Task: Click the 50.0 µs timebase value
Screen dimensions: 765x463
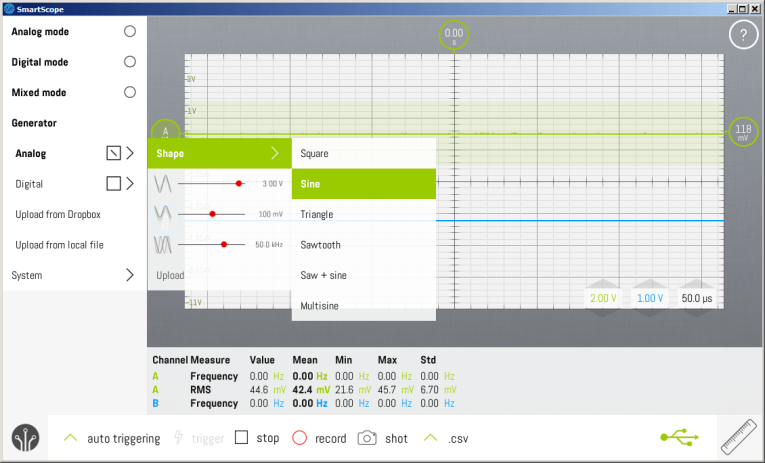Action: coord(697,298)
